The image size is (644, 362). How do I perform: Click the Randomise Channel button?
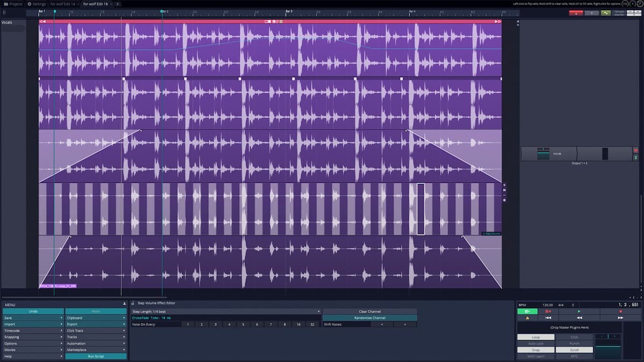[x=370, y=317]
